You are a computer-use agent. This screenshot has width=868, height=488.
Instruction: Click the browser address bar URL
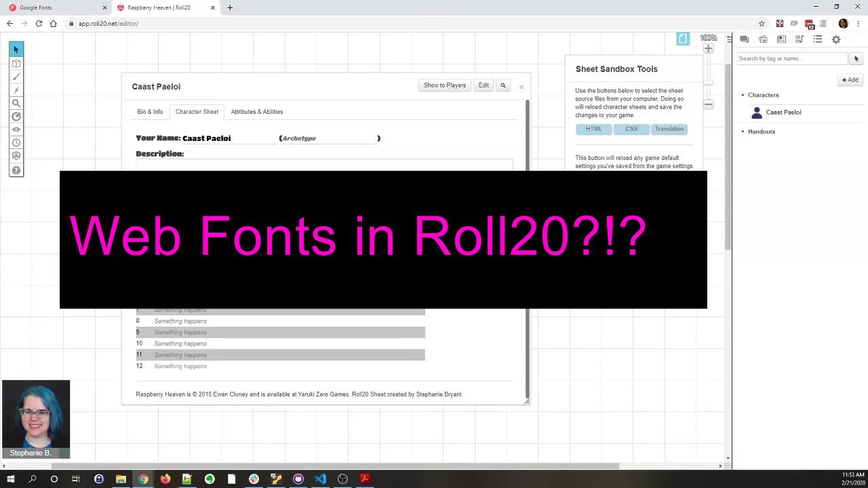(x=108, y=24)
